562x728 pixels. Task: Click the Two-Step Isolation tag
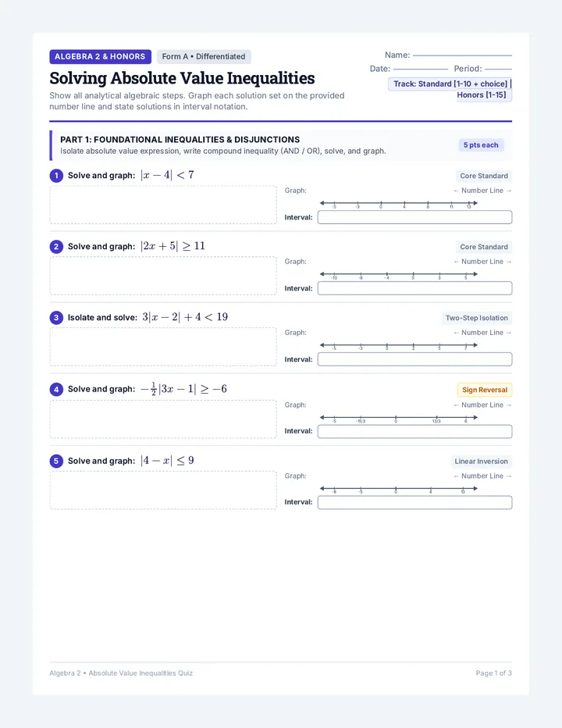pyautogui.click(x=477, y=318)
